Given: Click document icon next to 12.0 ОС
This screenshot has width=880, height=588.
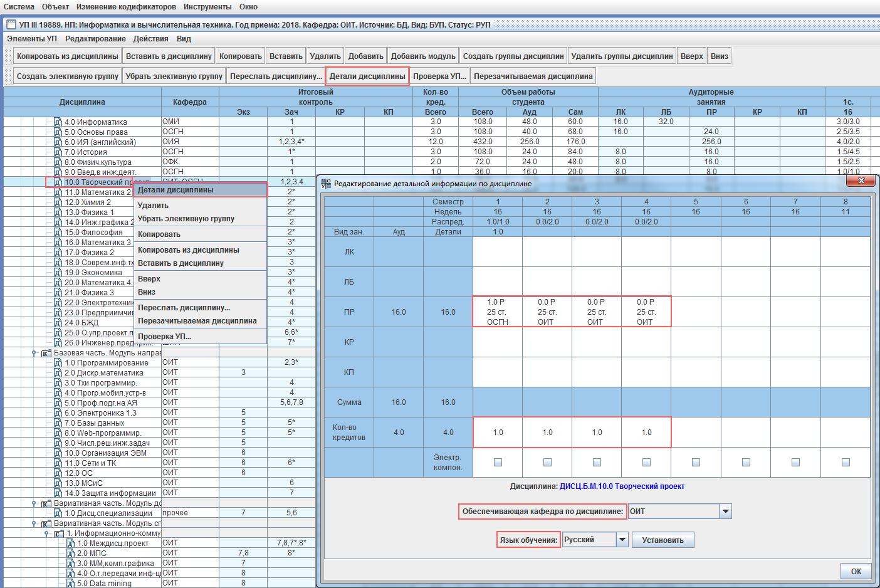Looking at the screenshot, I should pos(58,473).
